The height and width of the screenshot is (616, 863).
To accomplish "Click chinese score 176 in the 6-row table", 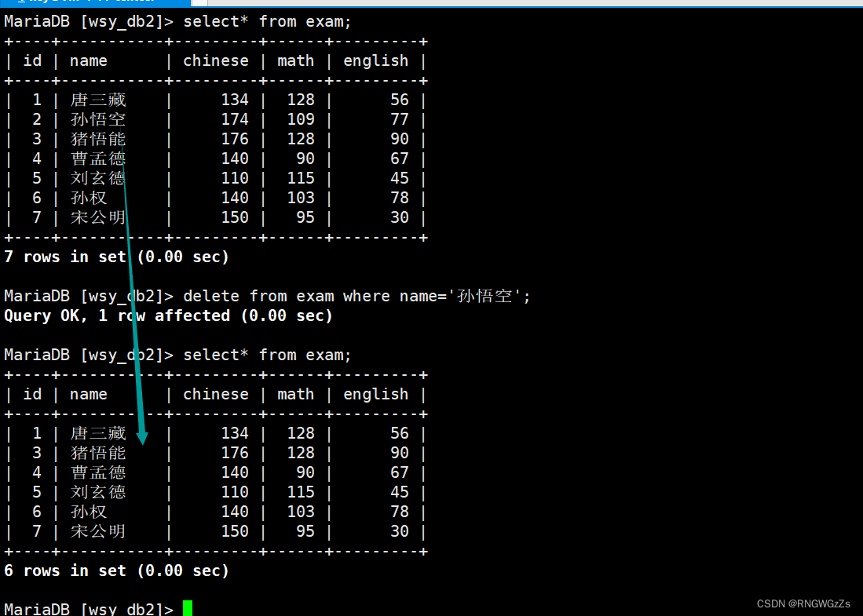I will pyautogui.click(x=235, y=453).
